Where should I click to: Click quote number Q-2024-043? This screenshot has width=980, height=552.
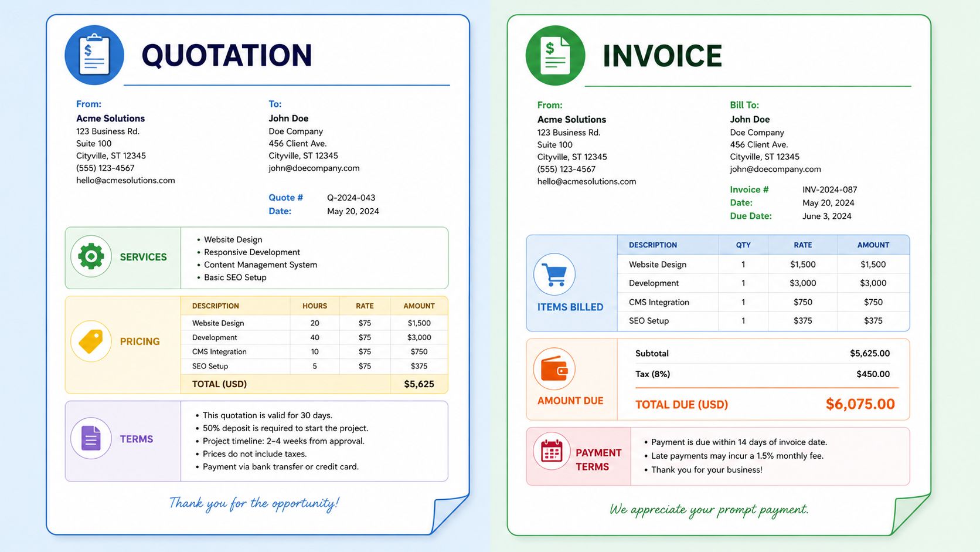point(351,198)
